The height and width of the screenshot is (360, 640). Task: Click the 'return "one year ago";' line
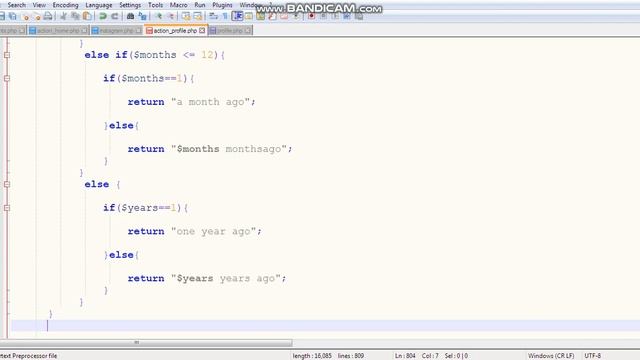pos(194,231)
